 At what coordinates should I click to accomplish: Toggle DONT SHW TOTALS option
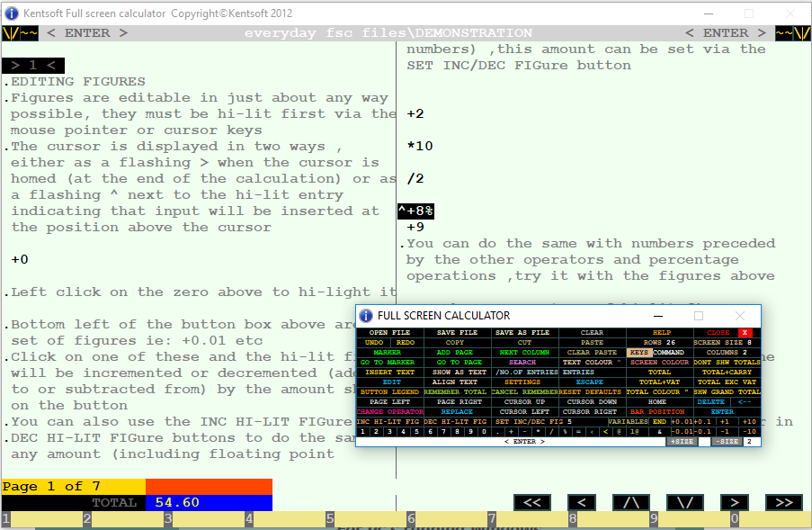[727, 362]
